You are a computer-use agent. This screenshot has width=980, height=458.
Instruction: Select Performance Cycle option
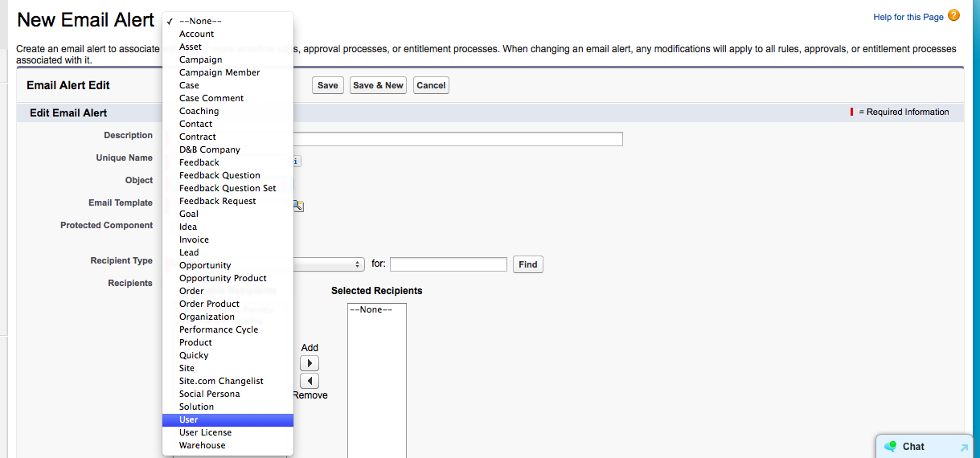(228, 329)
